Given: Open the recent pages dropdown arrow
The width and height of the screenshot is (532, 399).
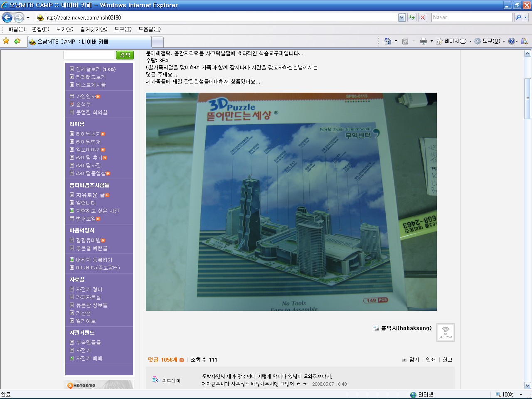Looking at the screenshot, I should click(28, 18).
